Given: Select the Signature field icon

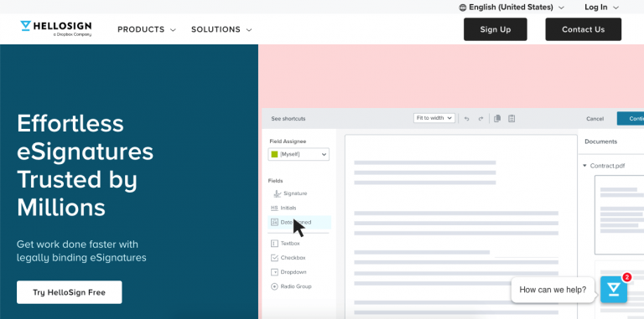Looking at the screenshot, I should point(278,193).
